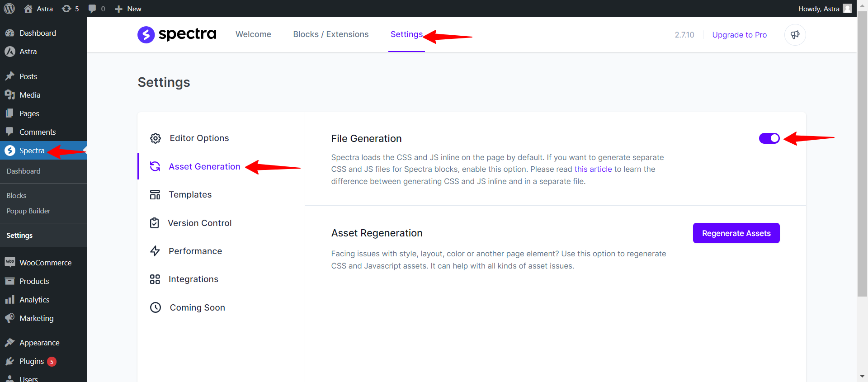Image resolution: width=868 pixels, height=382 pixels.
Task: Open the Welcome tab
Action: click(x=253, y=34)
